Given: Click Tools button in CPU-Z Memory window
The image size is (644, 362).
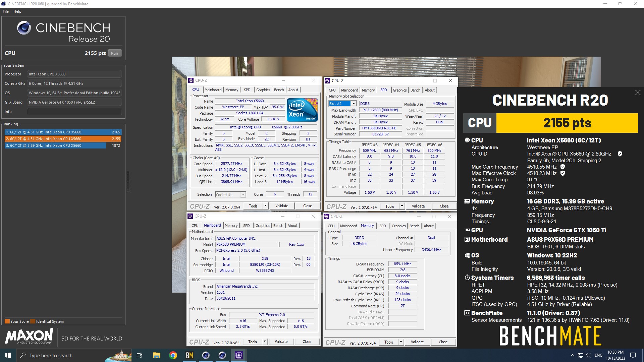Looking at the screenshot, I should coord(389,342).
